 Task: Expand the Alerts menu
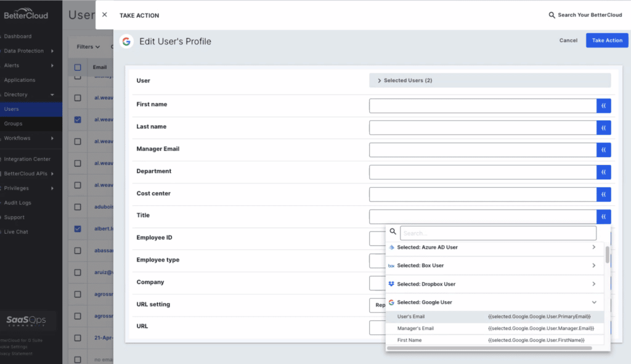(52, 65)
